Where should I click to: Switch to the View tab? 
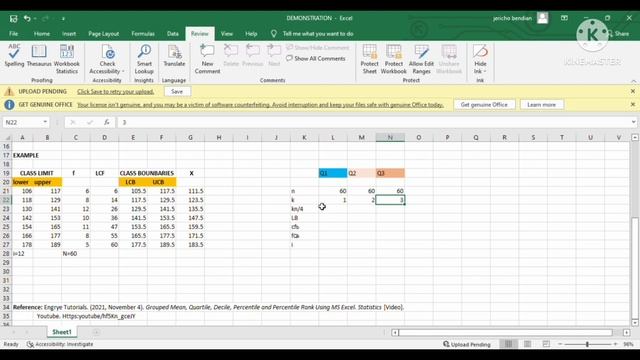[x=227, y=34]
